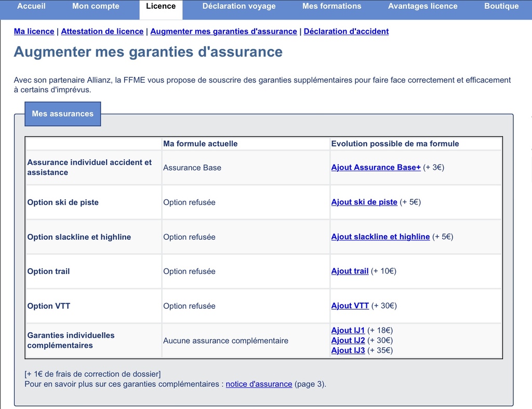
Task: Click 'Option refusée' in the trail row
Action: coord(189,271)
